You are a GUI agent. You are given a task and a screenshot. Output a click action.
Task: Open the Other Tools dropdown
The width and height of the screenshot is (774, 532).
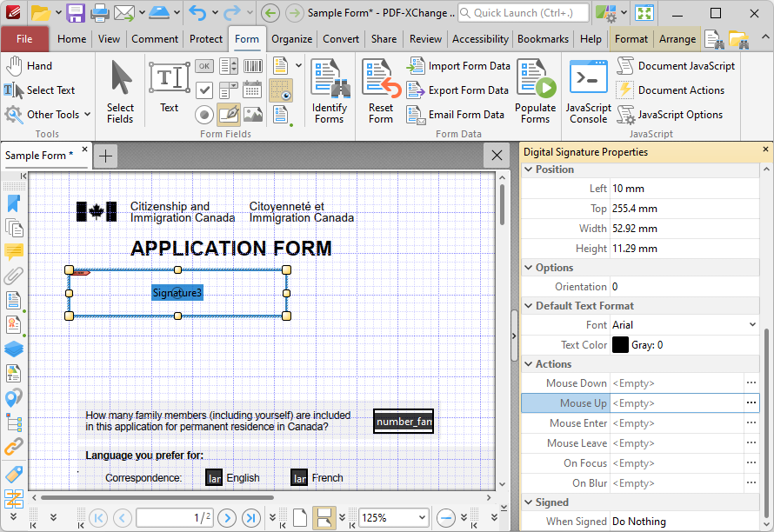(49, 115)
